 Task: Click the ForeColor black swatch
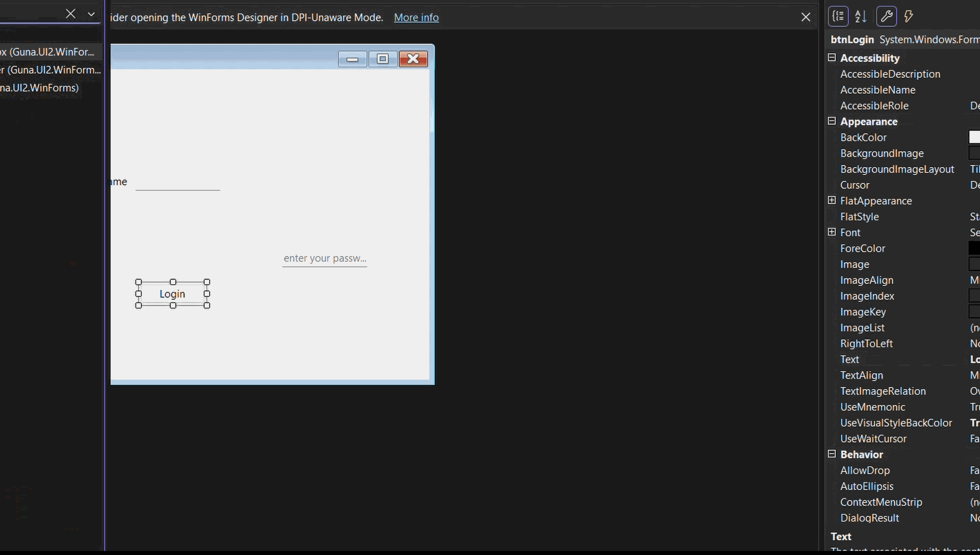(x=974, y=248)
